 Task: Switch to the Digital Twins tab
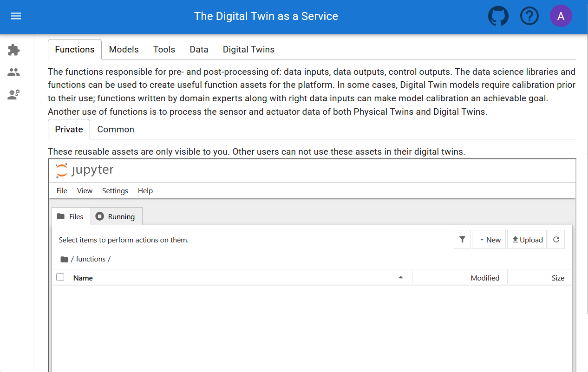(248, 49)
